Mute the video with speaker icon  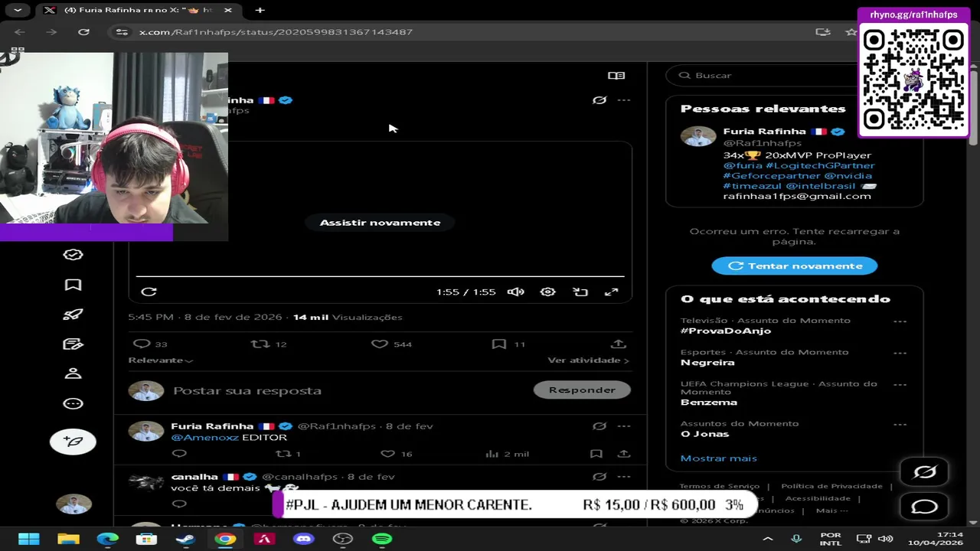point(515,292)
